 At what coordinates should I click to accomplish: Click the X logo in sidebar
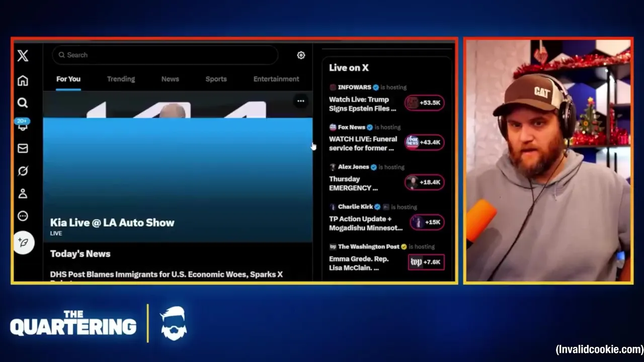pos(23,56)
